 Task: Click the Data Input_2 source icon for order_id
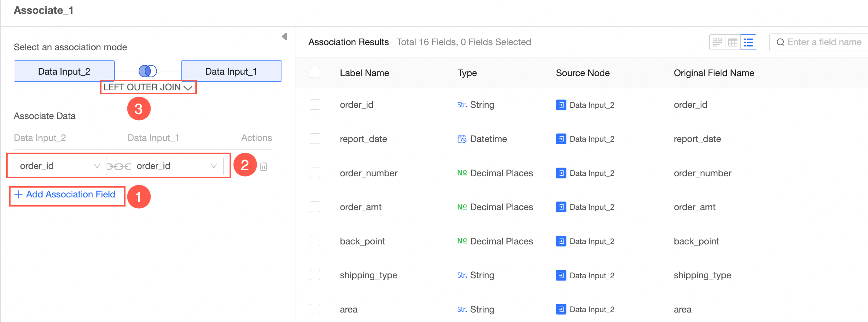pos(561,105)
